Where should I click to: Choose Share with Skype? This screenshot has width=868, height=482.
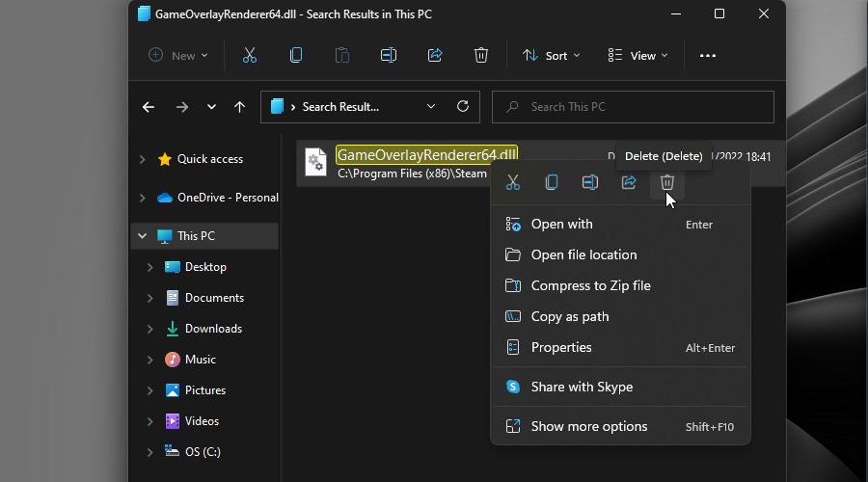click(620, 387)
